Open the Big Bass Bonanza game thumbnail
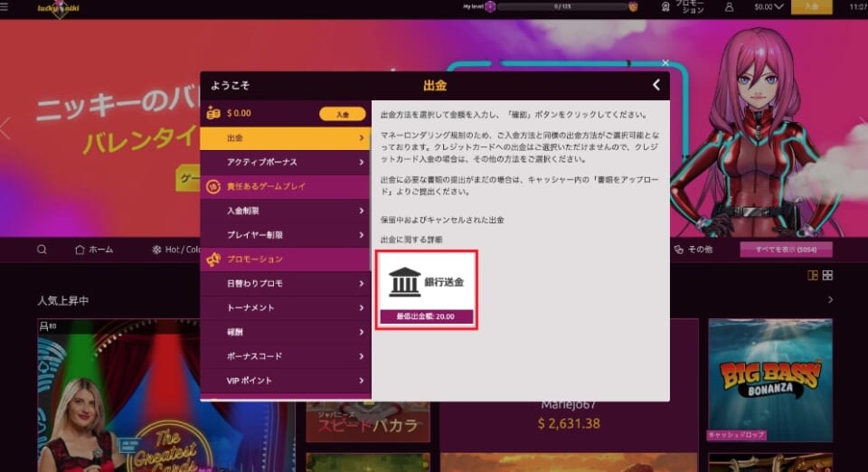868x472 pixels. click(x=770, y=380)
